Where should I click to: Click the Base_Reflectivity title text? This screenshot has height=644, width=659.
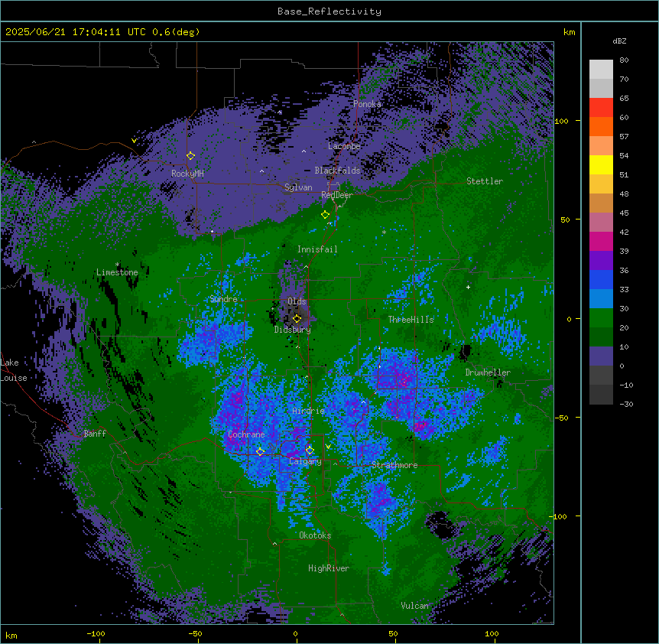(x=329, y=11)
